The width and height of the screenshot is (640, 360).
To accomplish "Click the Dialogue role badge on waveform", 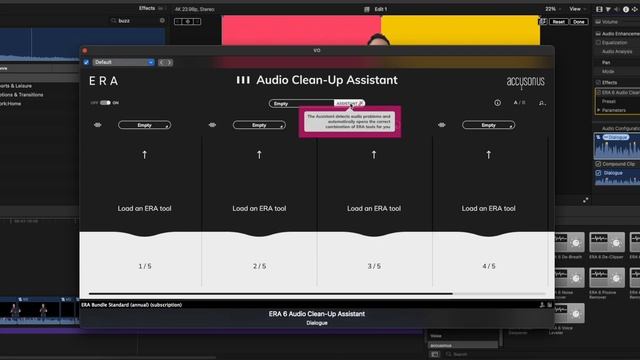I will [616, 137].
